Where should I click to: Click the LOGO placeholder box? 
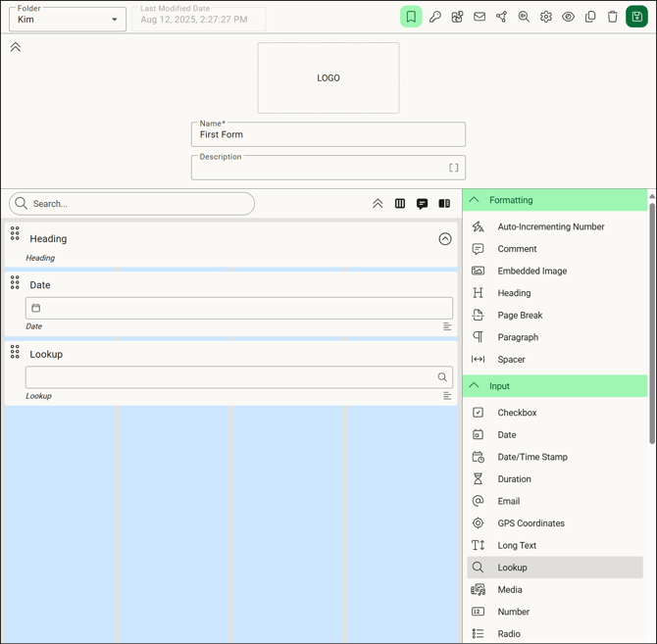click(328, 78)
